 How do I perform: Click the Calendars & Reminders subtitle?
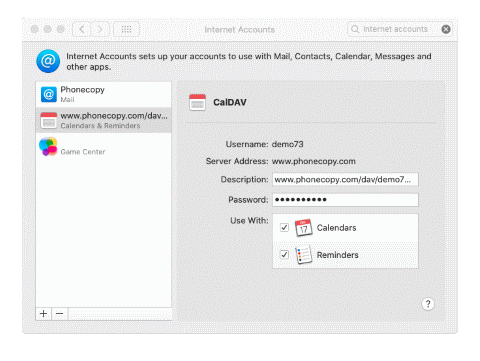click(x=100, y=126)
